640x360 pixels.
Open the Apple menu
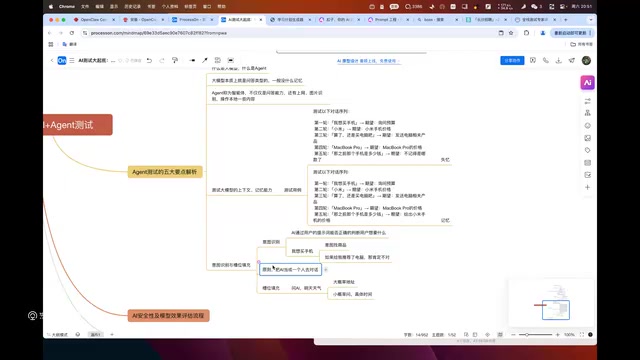tap(51, 7)
